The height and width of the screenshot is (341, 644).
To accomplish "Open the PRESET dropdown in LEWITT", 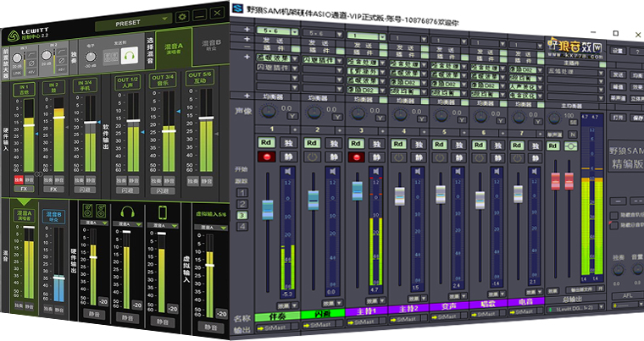I will click(134, 22).
